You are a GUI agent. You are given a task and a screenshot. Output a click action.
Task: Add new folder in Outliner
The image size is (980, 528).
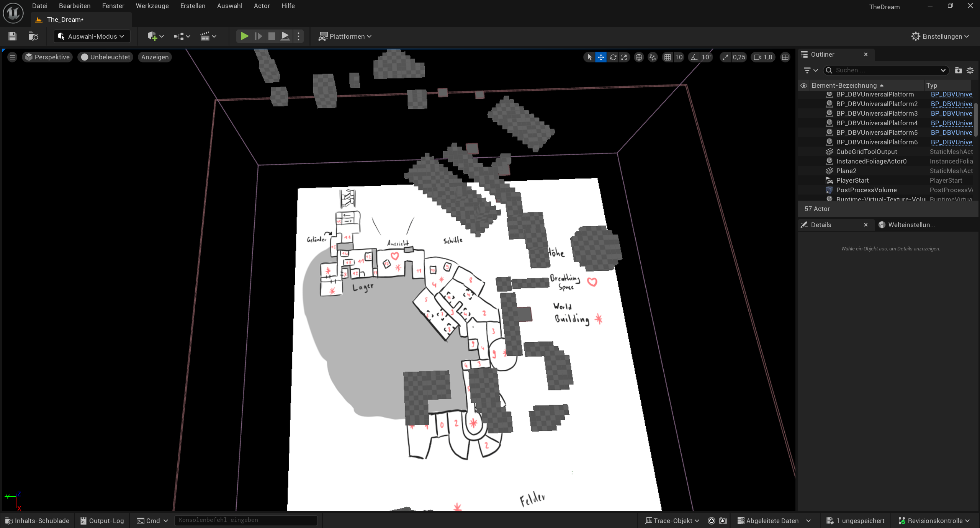(958, 70)
